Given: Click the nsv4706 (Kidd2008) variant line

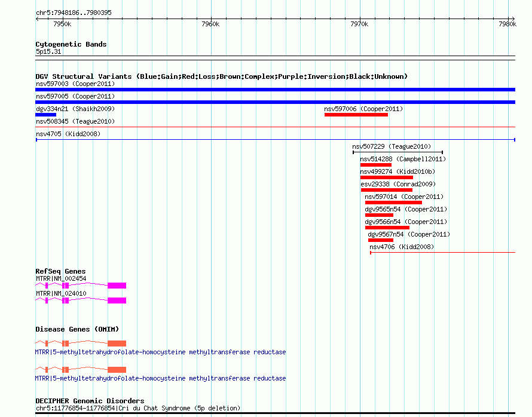Looking at the screenshot, I should click(x=442, y=253).
